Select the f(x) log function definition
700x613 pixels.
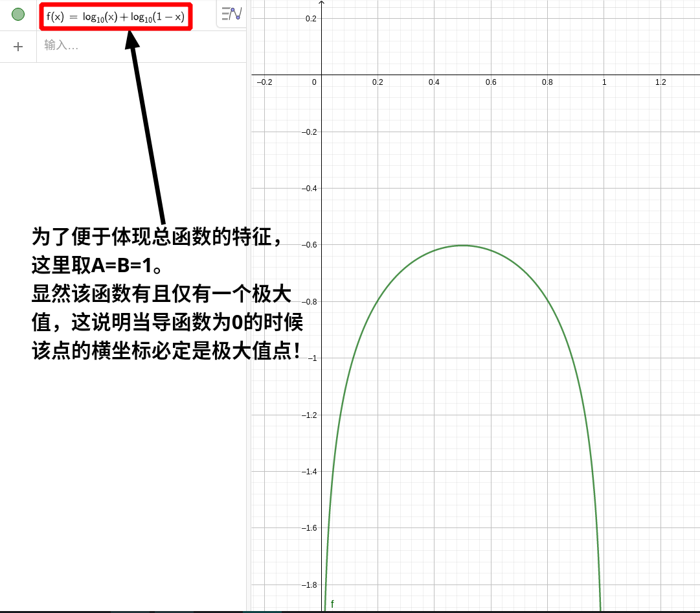tap(116, 17)
